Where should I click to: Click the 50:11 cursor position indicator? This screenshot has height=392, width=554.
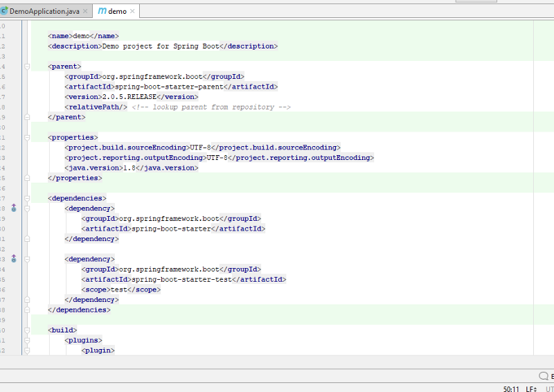click(x=511, y=389)
